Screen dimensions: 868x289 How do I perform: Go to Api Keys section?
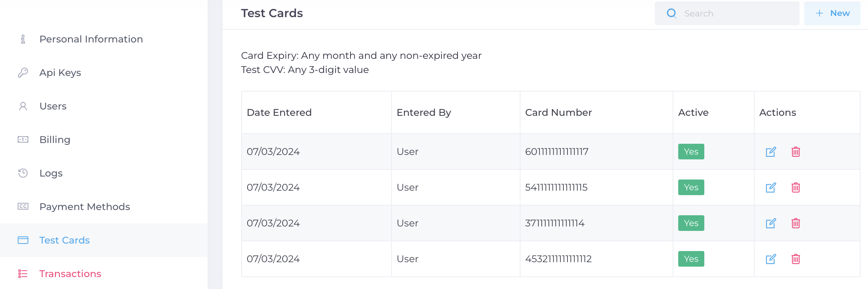[x=60, y=73]
